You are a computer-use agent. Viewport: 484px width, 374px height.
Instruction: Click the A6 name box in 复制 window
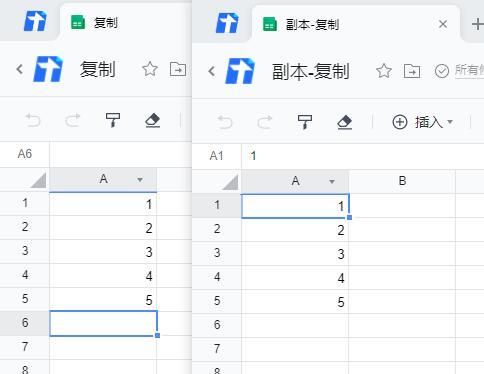pos(25,154)
